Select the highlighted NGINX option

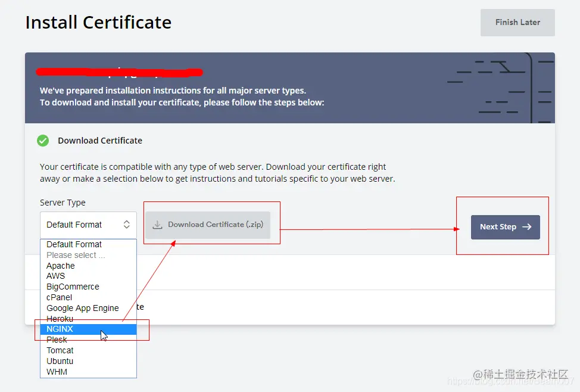click(x=88, y=329)
